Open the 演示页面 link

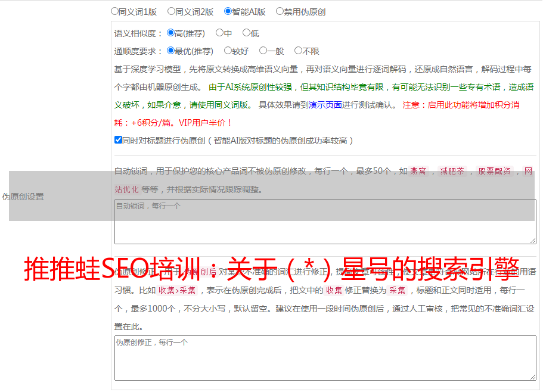tap(325, 105)
